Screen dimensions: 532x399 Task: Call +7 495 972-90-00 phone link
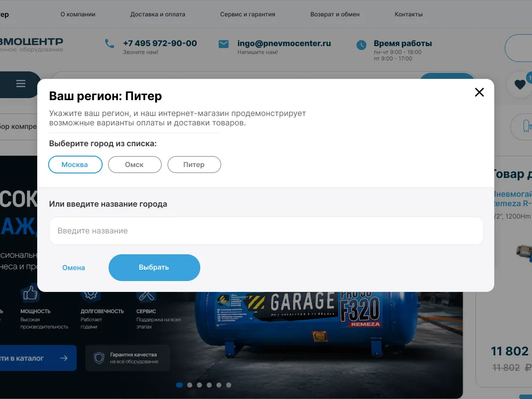tap(160, 44)
